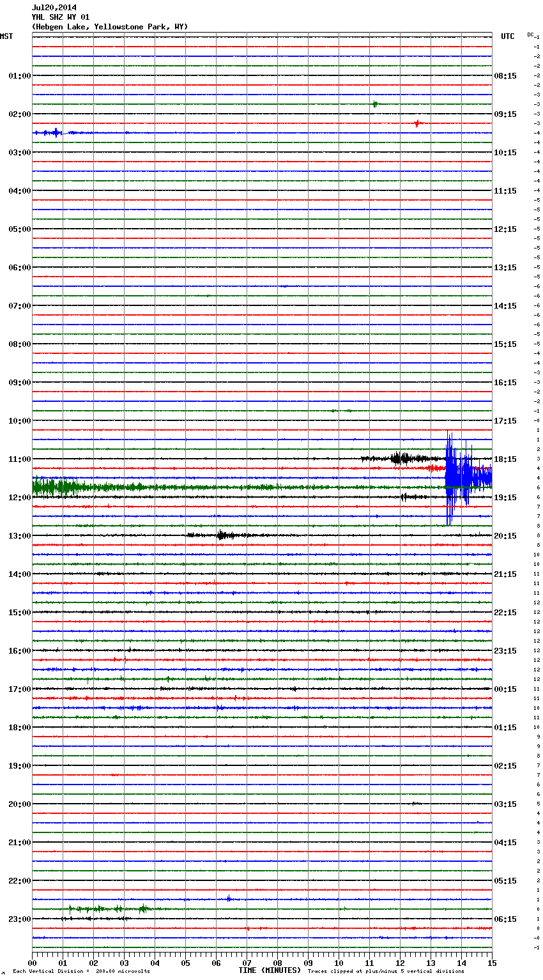Click the 23:15 UTC time label
The height and width of the screenshot is (980, 543).
click(505, 651)
